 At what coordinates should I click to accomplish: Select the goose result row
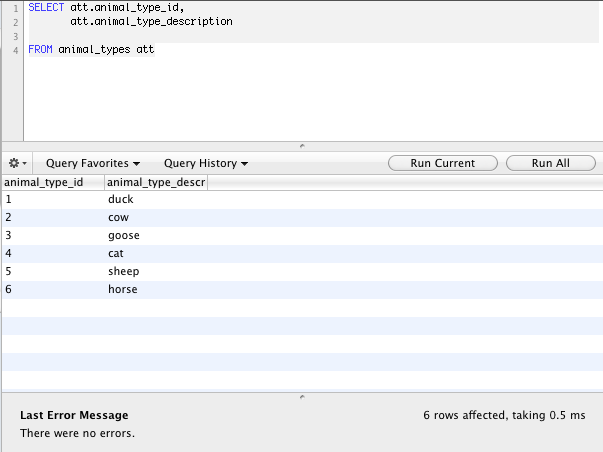click(x=302, y=235)
